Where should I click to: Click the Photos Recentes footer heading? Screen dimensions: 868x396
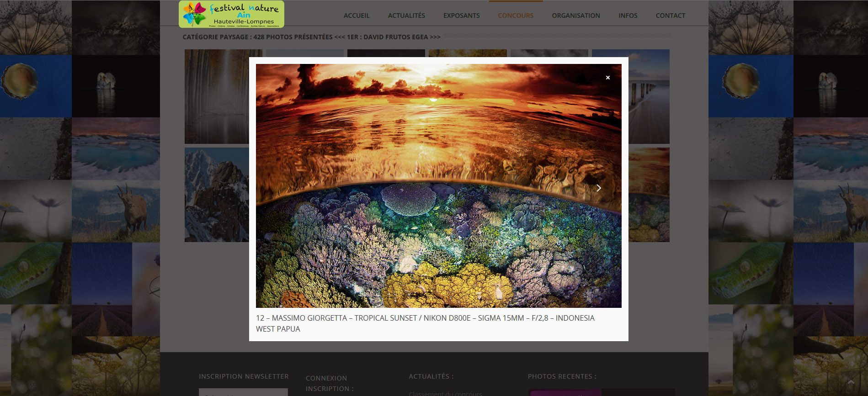562,376
